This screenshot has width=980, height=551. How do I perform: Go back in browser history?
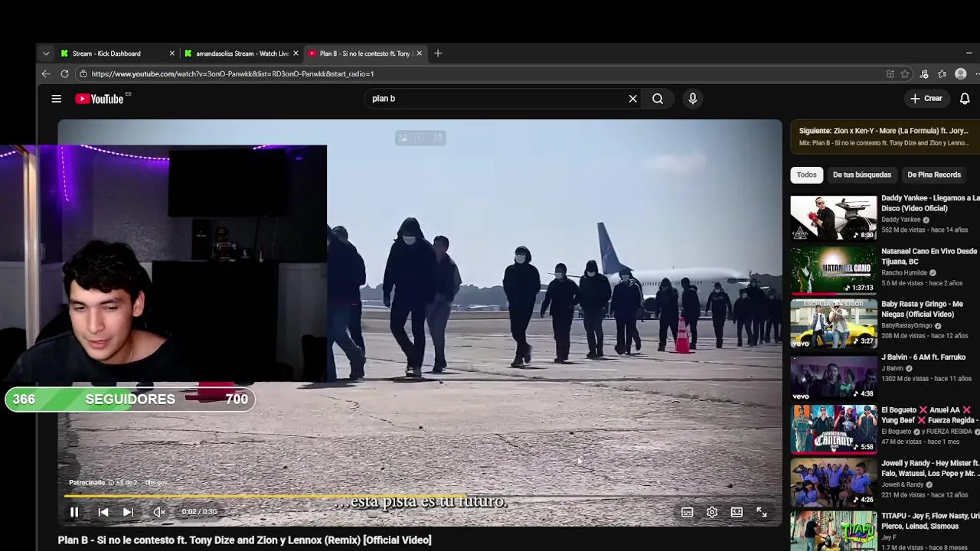click(46, 74)
